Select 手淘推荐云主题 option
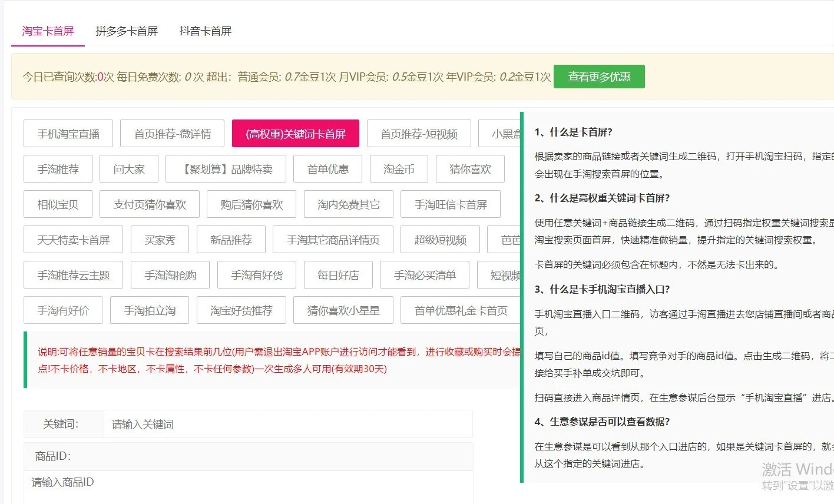The width and height of the screenshot is (834, 504). [x=74, y=275]
